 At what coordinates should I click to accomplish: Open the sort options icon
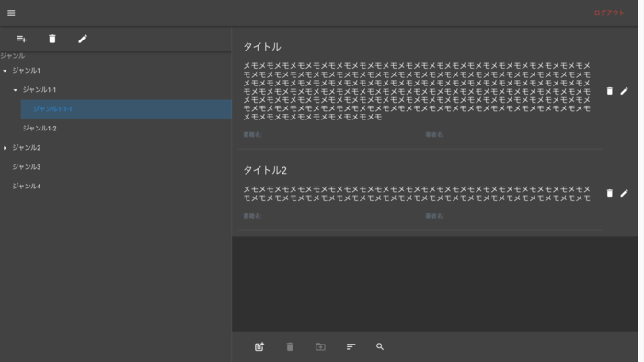tap(351, 346)
